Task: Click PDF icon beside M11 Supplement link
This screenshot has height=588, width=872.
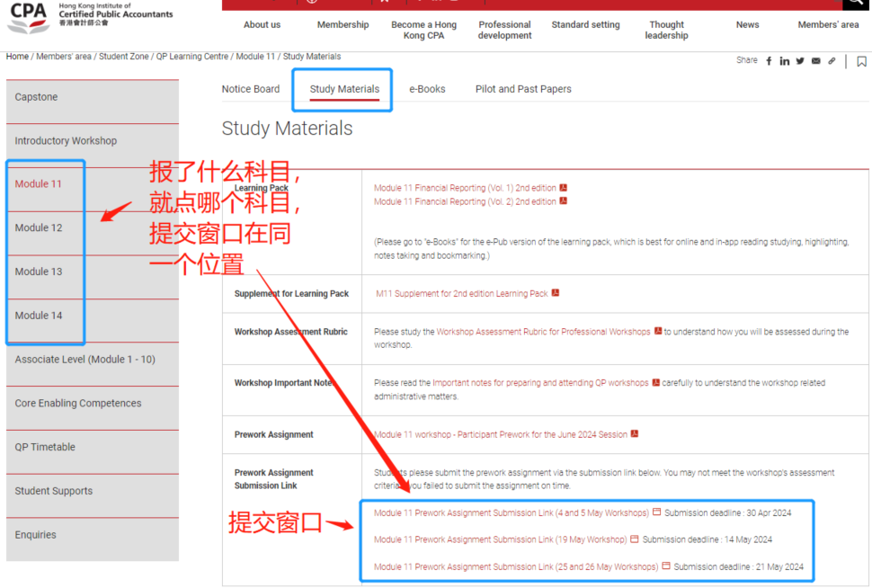Action: pyautogui.click(x=556, y=293)
